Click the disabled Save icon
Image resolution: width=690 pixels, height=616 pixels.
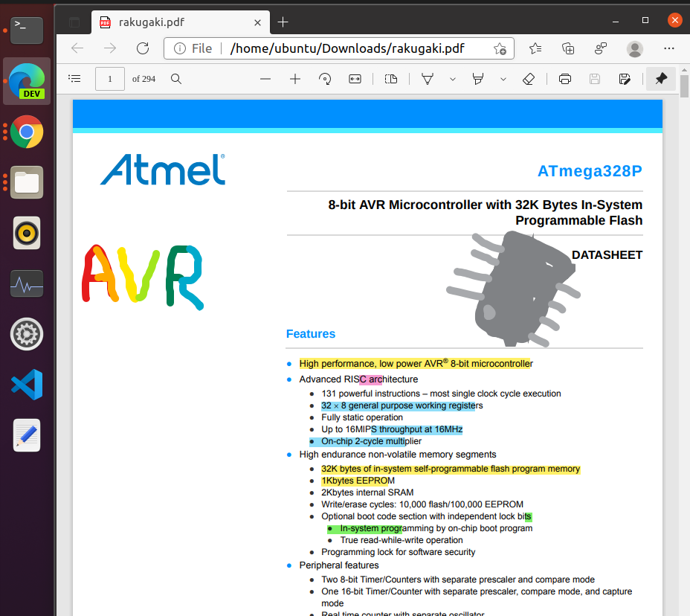click(x=595, y=80)
